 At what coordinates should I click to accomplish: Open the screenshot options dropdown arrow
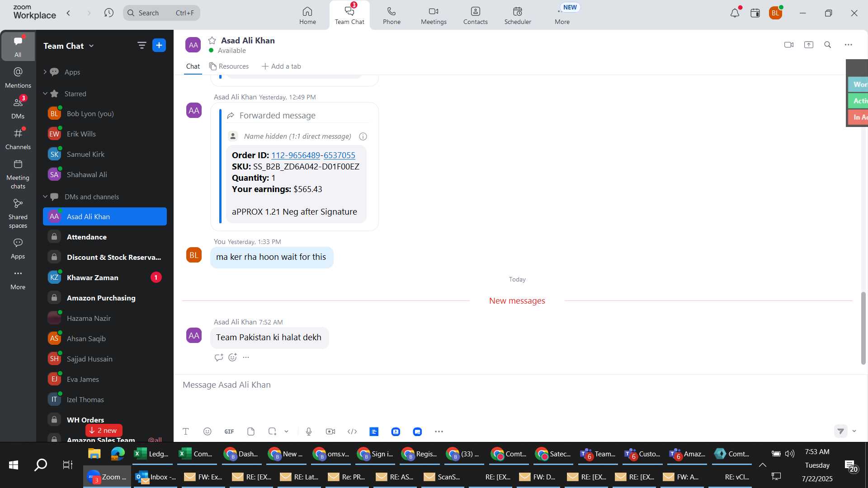click(x=286, y=432)
